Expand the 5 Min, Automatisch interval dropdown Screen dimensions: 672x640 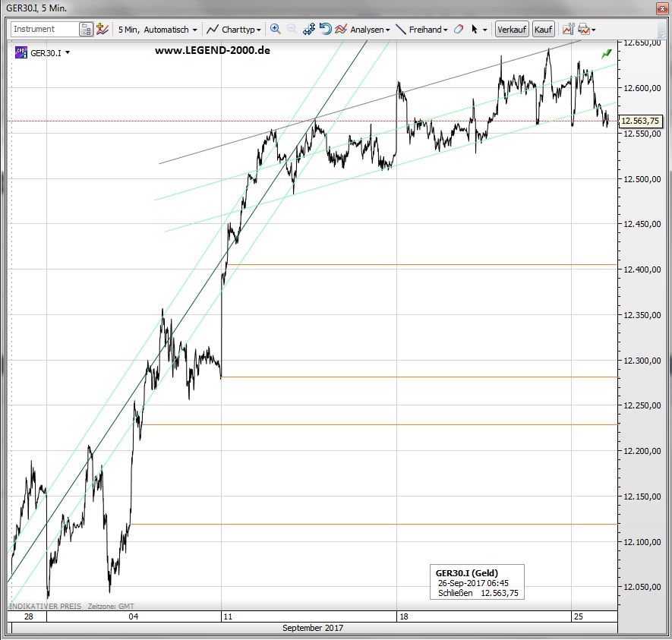pos(194,30)
